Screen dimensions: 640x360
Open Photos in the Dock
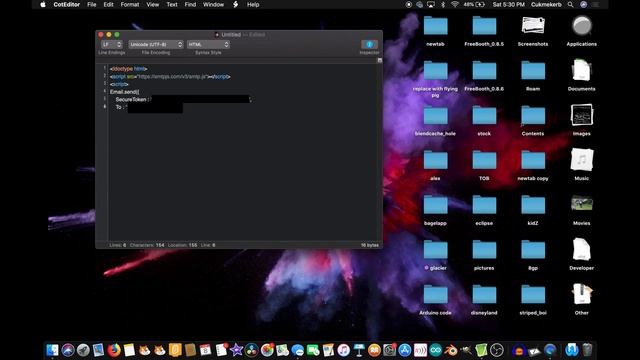267,350
